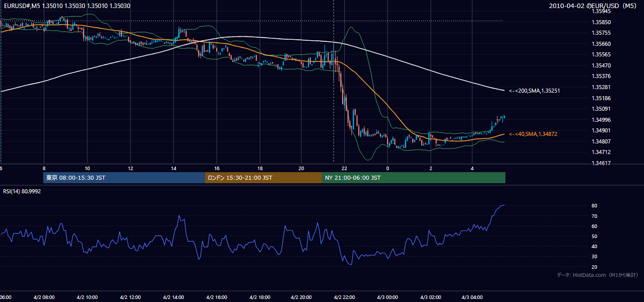This screenshot has width=644, height=302.
Task: Click hour marker 10 under price chart
Action: pyautogui.click(x=87, y=168)
